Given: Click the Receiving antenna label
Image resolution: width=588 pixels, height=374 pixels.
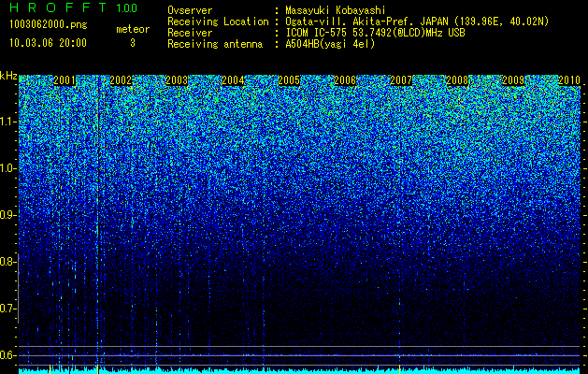Looking at the screenshot, I should pyautogui.click(x=215, y=44).
